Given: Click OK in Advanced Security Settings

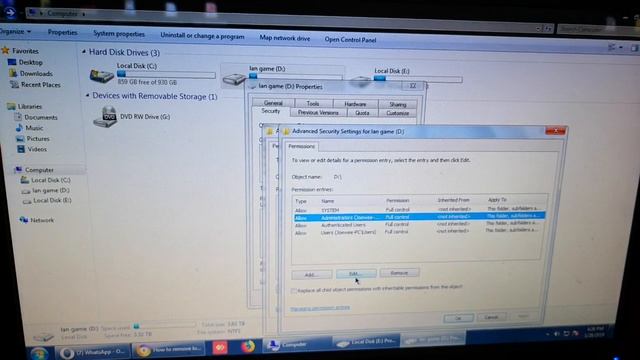Looking at the screenshot, I should tap(458, 318).
